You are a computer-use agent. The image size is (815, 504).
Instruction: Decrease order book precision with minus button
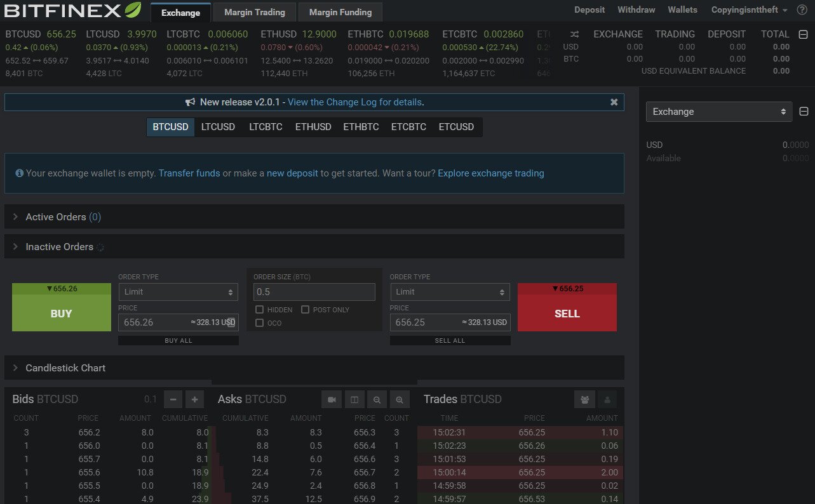pyautogui.click(x=173, y=399)
